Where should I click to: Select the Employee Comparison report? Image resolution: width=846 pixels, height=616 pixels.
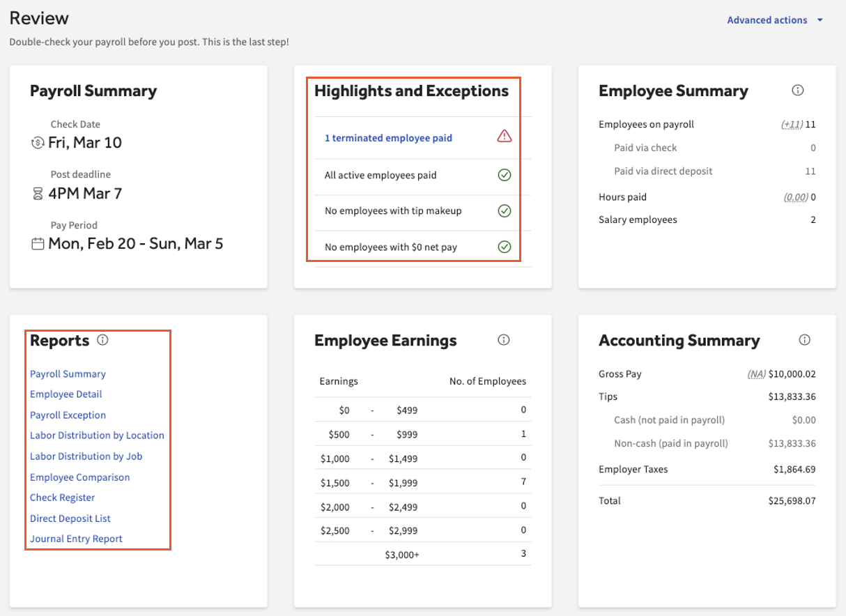[x=80, y=477]
